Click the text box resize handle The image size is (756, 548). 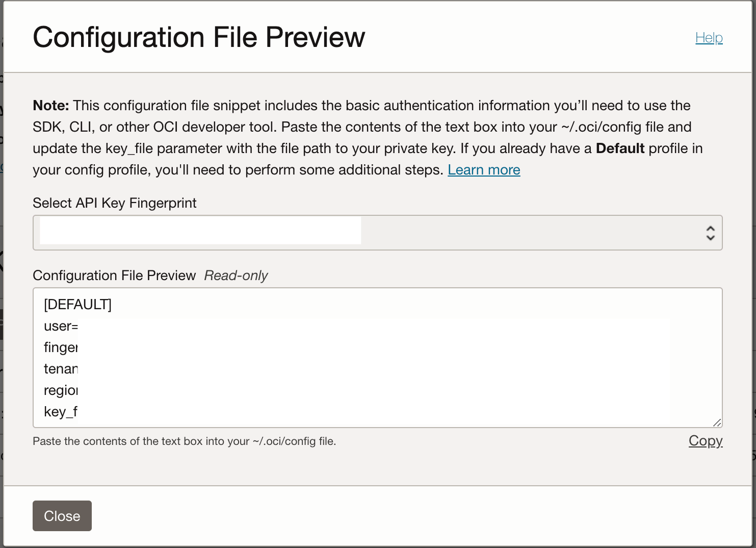click(717, 422)
